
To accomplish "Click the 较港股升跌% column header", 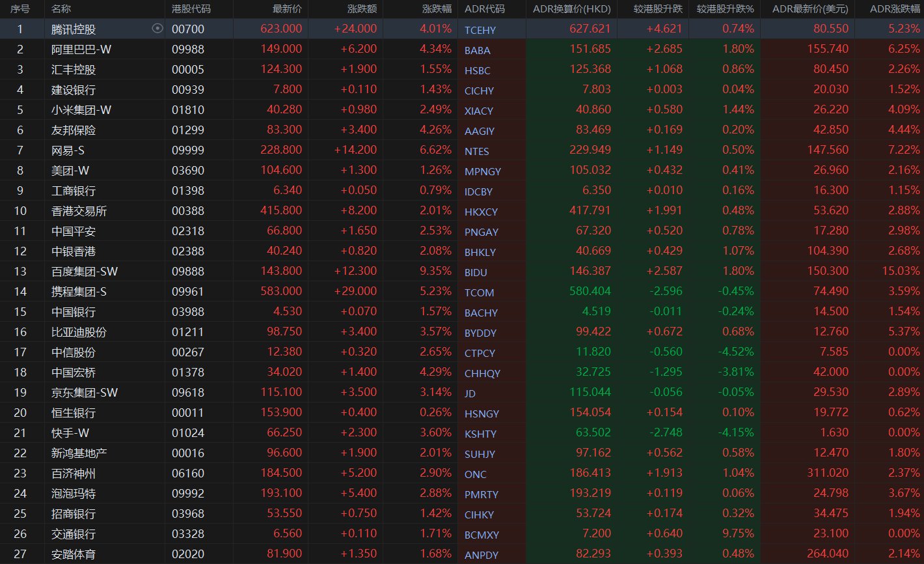I will 725,9.
